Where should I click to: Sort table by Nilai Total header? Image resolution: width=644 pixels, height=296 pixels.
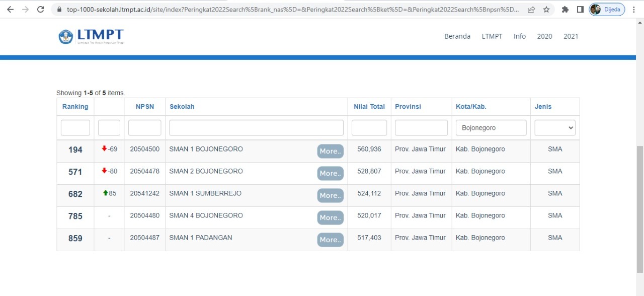click(369, 107)
